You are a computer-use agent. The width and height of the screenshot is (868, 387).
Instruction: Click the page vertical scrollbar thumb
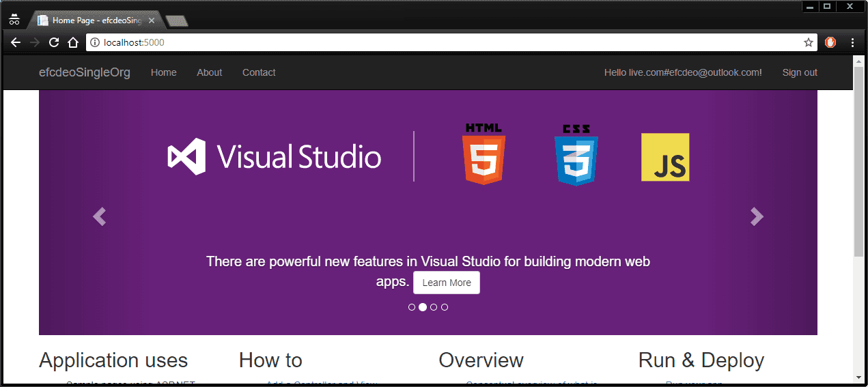click(x=858, y=162)
